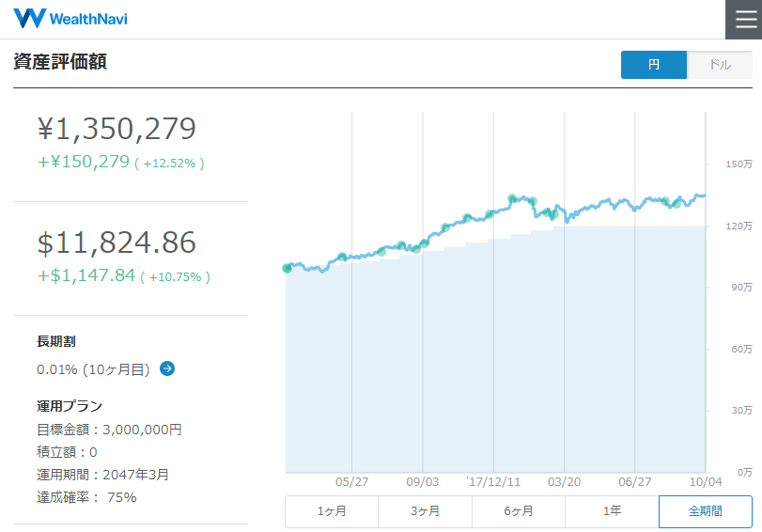Screen dimensions: 762x532
Task: Click the 0万 y-axis label
Action: tap(744, 472)
